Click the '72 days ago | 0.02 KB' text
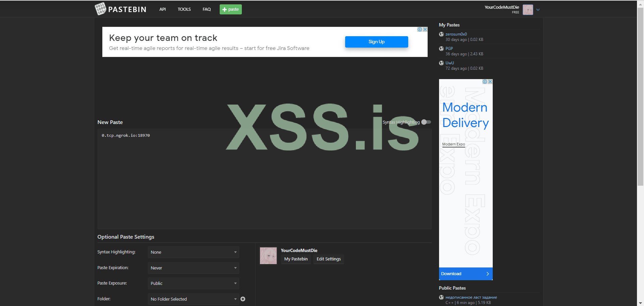 click(464, 68)
